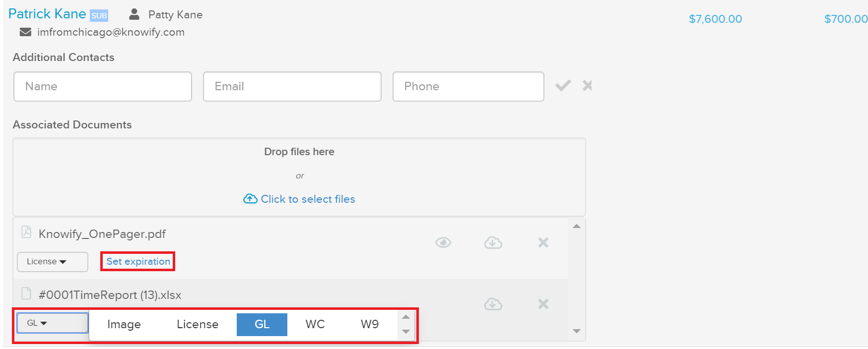This screenshot has height=349, width=868.
Task: Click the documents list scrollbar down arrow
Action: pos(577,331)
